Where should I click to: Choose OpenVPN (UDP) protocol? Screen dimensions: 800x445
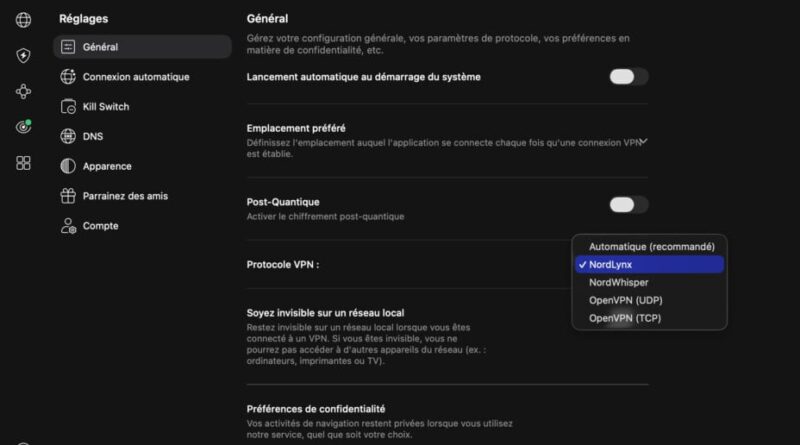tap(649, 300)
